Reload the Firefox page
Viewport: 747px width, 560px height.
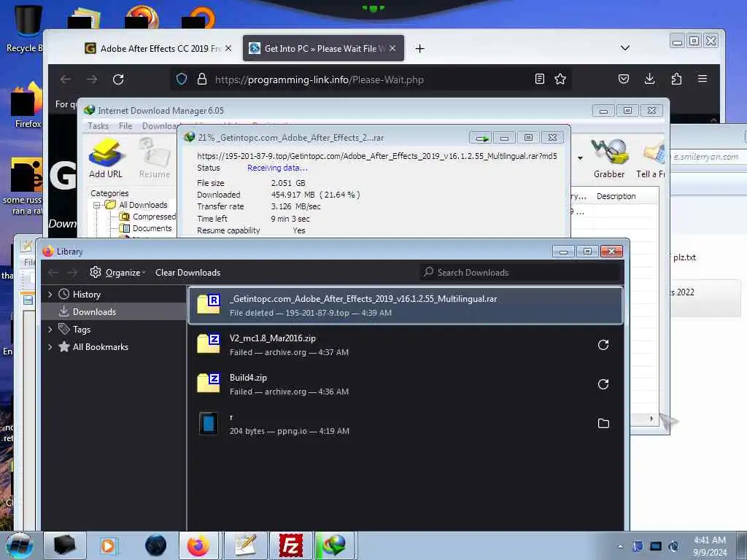point(118,79)
